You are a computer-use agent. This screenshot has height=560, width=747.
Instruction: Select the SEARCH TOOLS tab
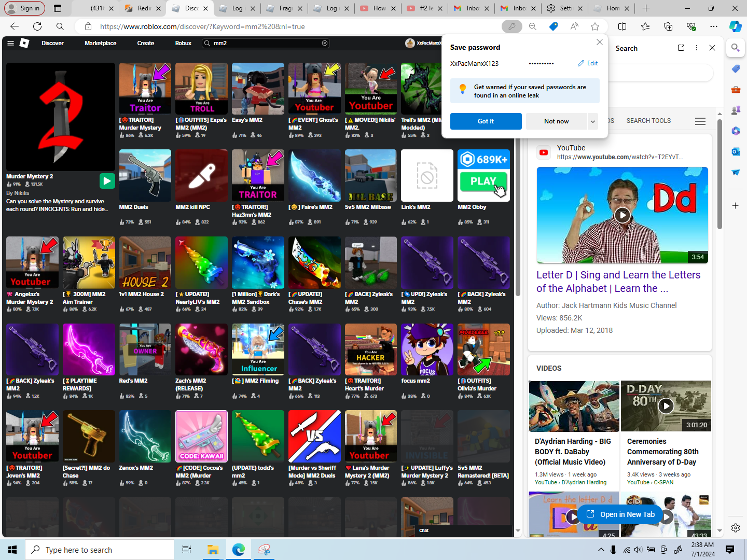tap(648, 121)
